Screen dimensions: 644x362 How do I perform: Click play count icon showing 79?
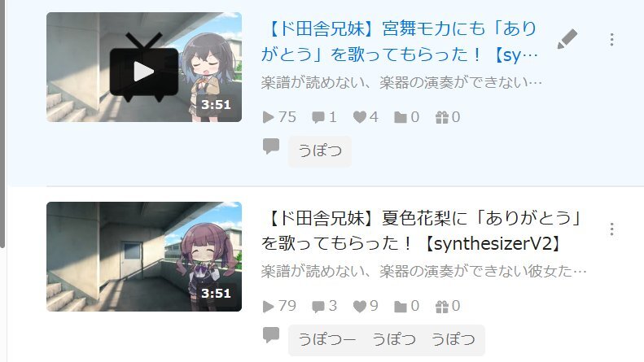click(268, 306)
